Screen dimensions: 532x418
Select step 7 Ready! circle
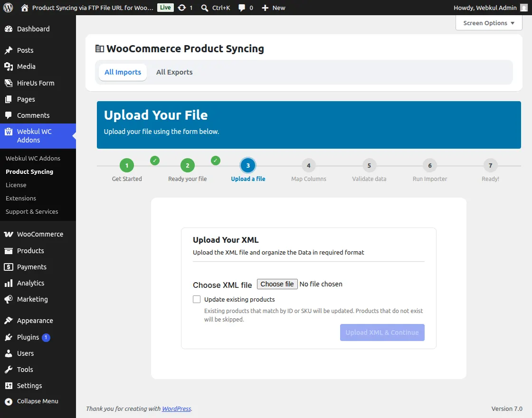(x=490, y=166)
